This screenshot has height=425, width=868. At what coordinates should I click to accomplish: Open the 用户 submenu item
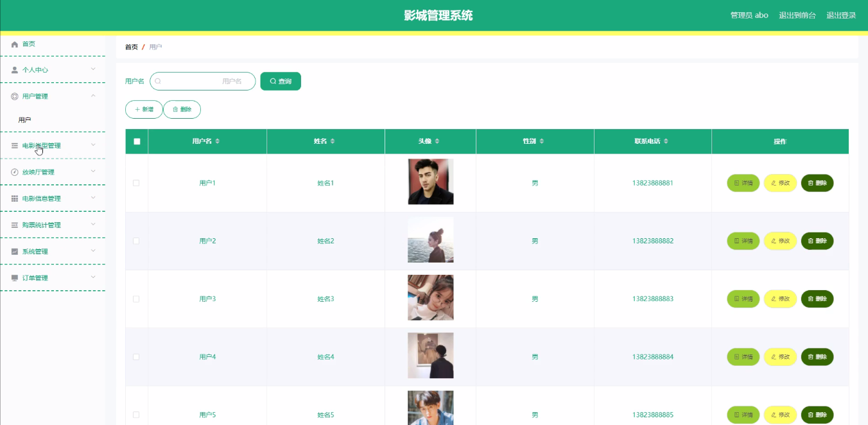point(24,120)
